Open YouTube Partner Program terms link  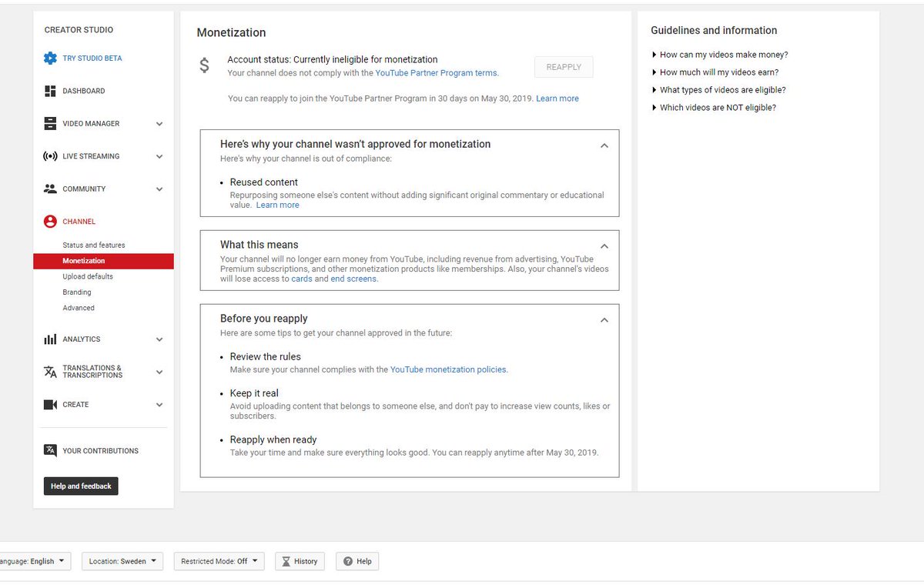[x=436, y=73]
